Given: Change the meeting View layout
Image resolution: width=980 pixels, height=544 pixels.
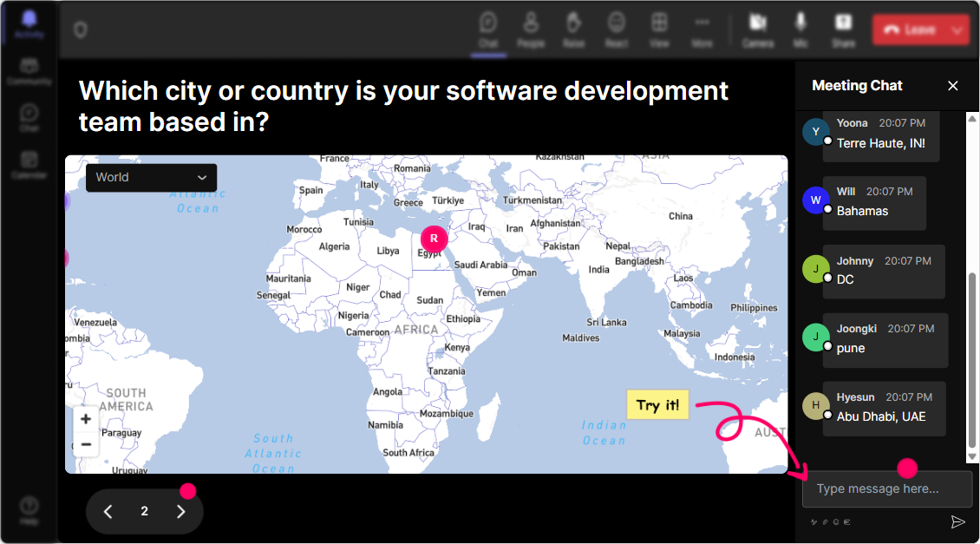Looking at the screenshot, I should [659, 30].
